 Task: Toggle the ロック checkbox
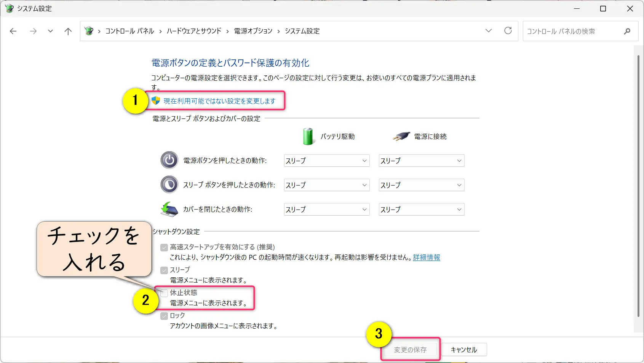(x=164, y=316)
